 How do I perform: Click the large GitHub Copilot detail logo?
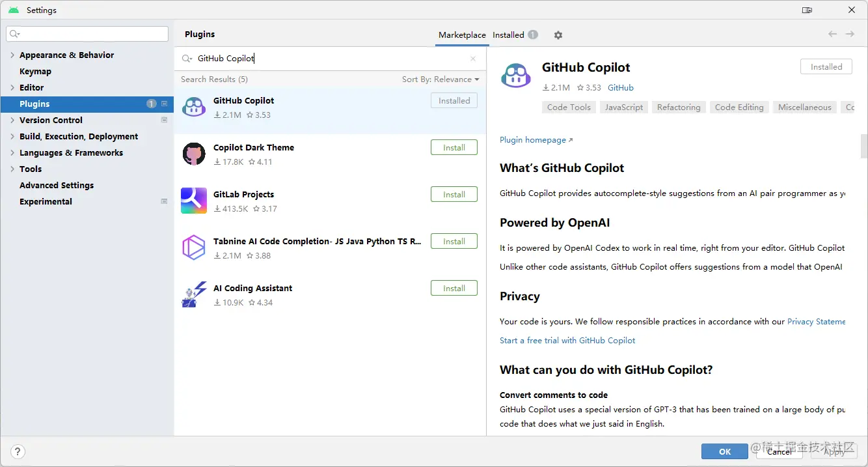(x=516, y=76)
